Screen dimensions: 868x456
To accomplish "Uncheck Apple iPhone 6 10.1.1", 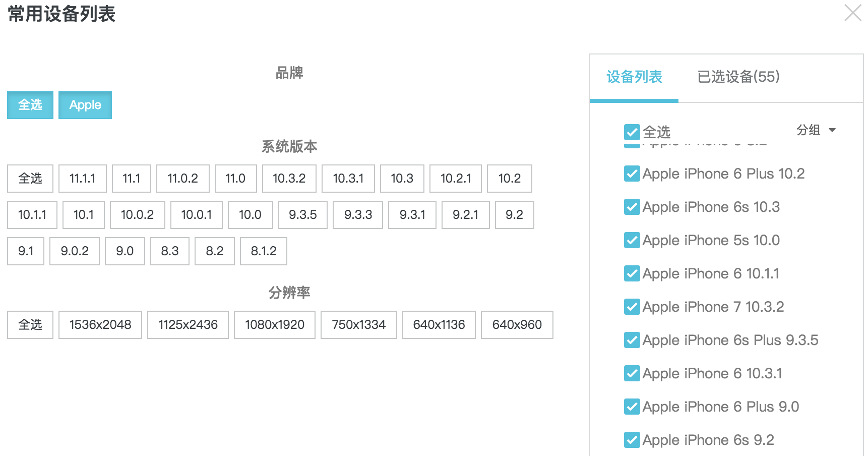I will pos(632,273).
